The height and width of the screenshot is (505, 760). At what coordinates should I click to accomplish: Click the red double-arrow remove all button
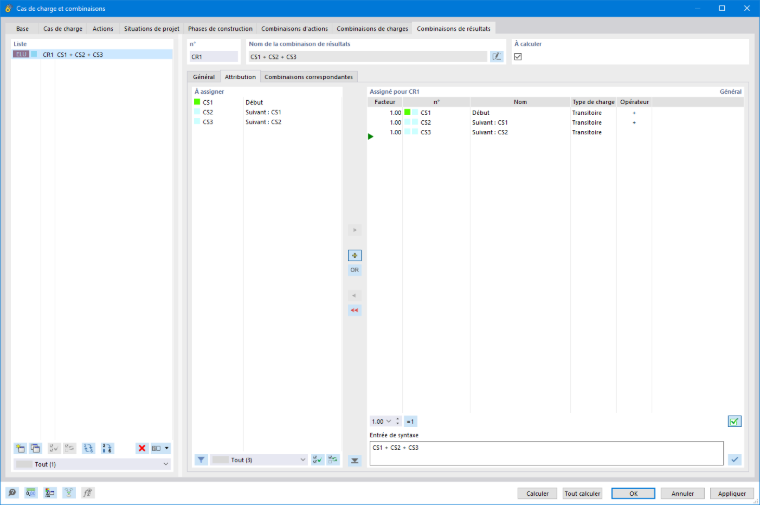355,310
